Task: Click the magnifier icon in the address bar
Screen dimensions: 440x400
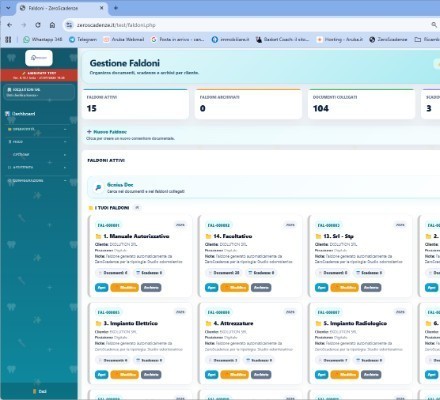Action: tap(434, 25)
